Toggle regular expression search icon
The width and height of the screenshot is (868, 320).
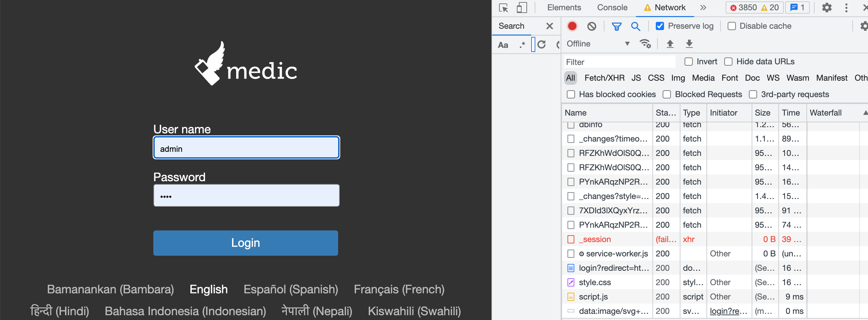tap(522, 45)
